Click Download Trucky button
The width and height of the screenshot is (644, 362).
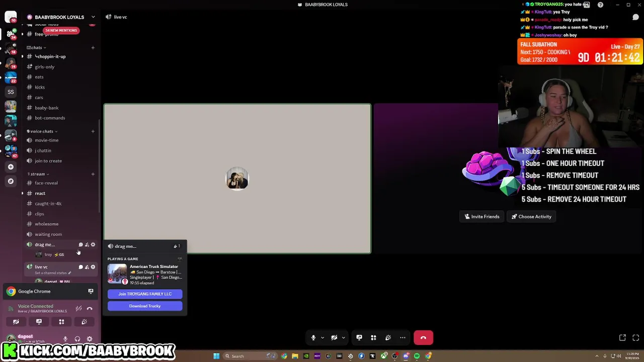pos(145,306)
